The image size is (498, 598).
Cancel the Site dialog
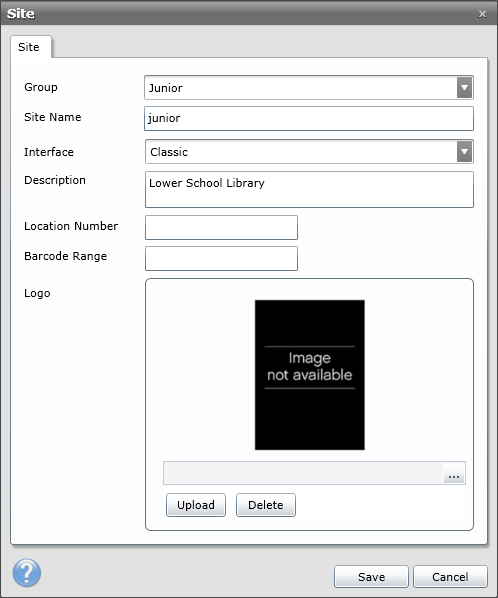[x=450, y=577]
